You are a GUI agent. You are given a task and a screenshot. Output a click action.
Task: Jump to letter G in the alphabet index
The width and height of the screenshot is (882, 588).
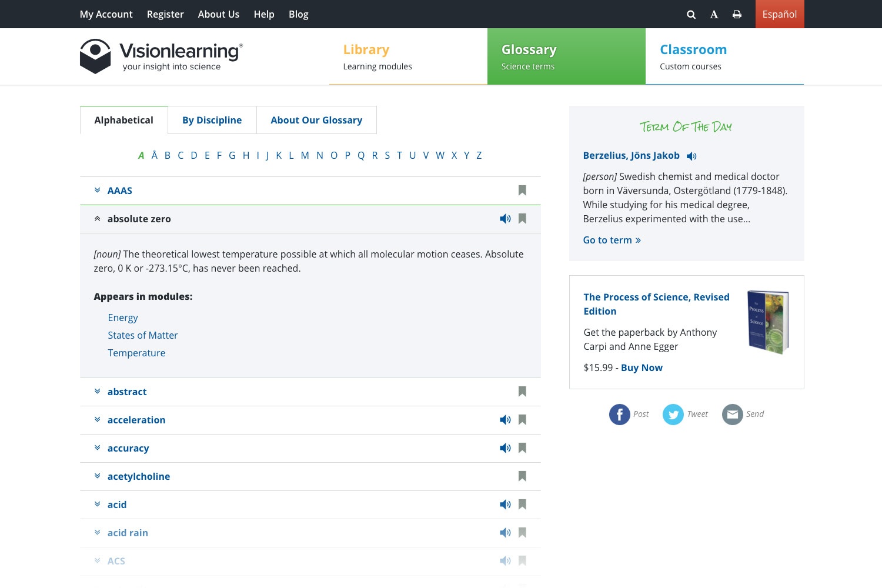click(232, 155)
